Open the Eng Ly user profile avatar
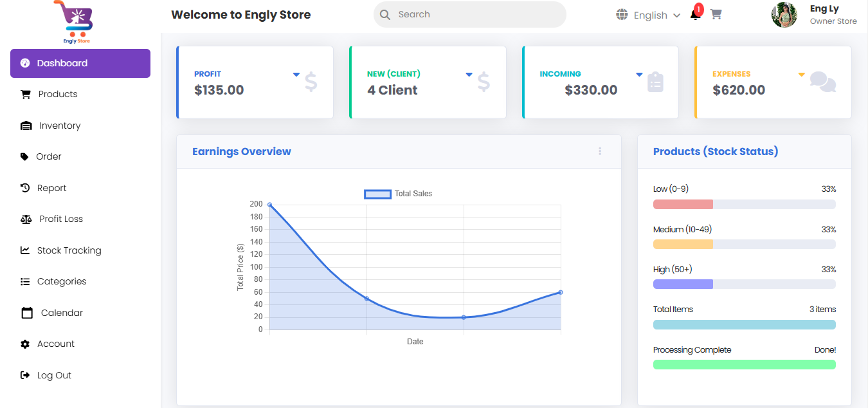Screen dimensions: 868x408 coord(784,15)
